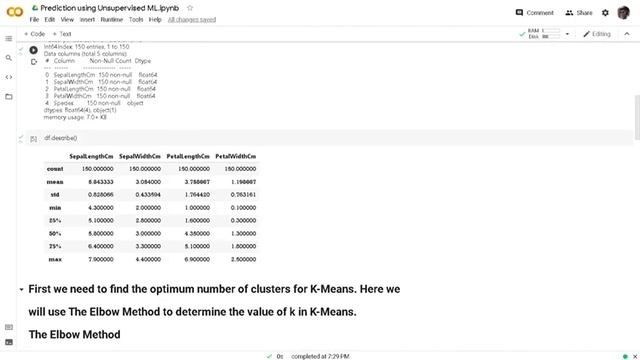Open the View menu
640x360 pixels.
(x=67, y=20)
